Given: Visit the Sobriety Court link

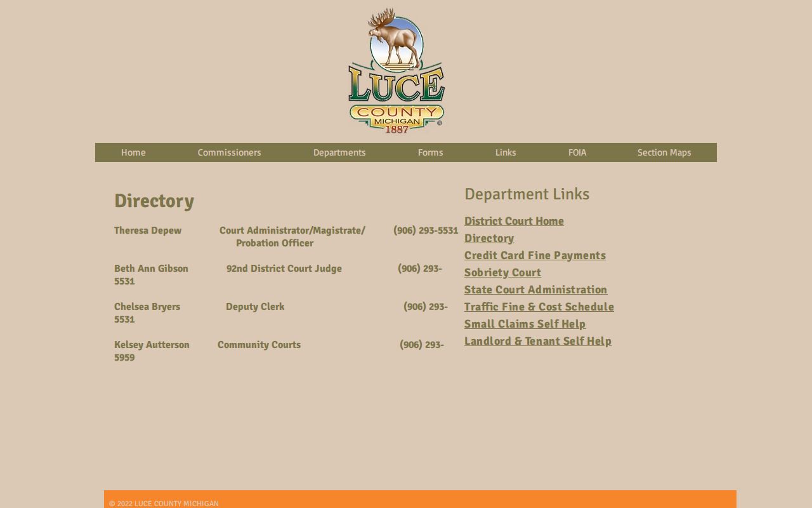Looking at the screenshot, I should (502, 272).
